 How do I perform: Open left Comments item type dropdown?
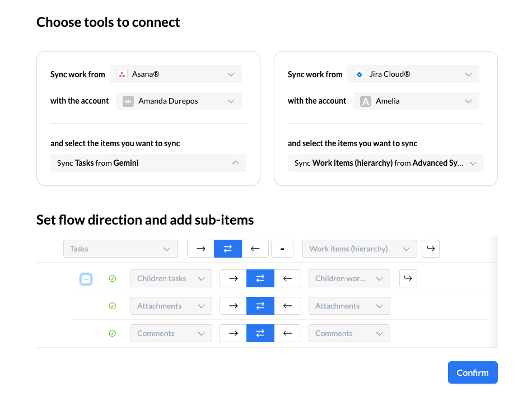tap(171, 333)
